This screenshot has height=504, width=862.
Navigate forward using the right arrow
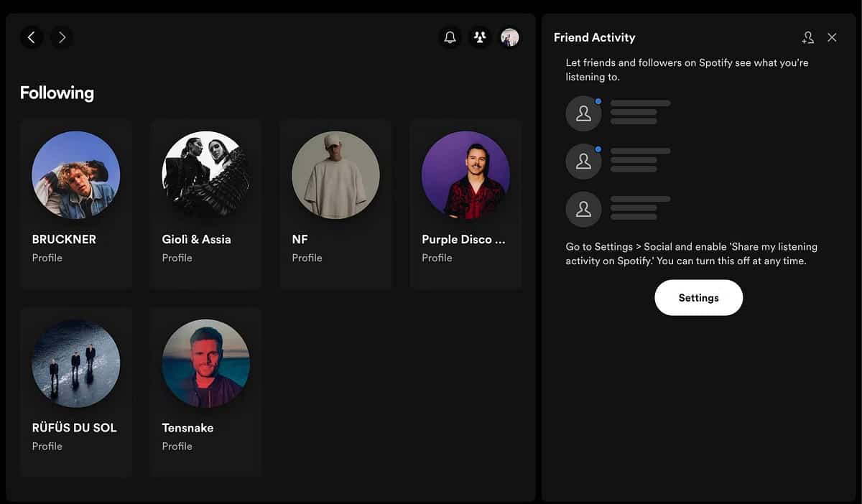[x=62, y=37]
